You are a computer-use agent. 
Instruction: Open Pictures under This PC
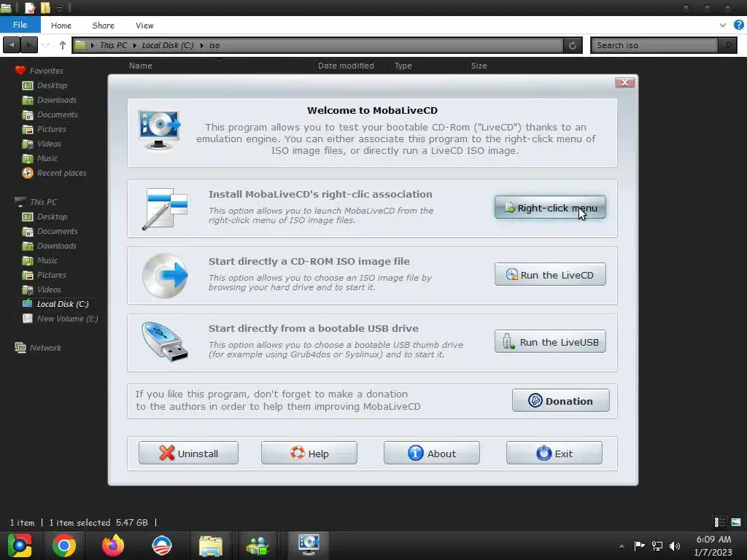(52, 275)
